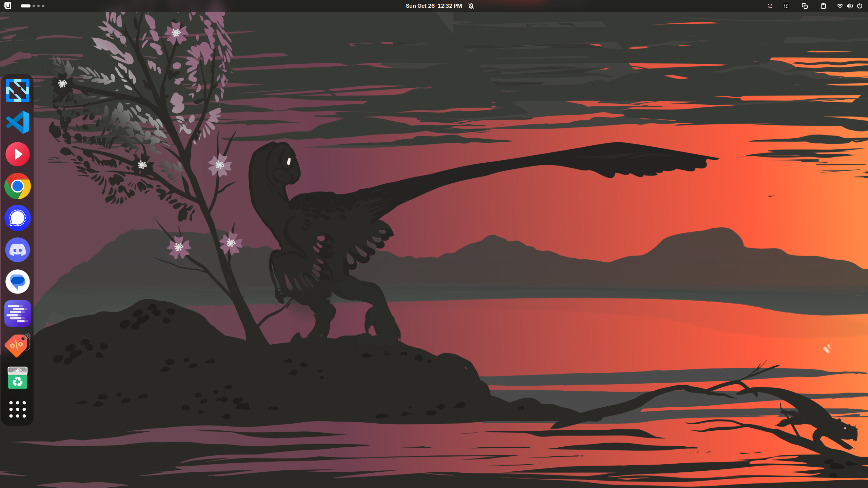Open the top-left logo activities button
Image resolution: width=868 pixels, height=488 pixels.
tap(8, 6)
